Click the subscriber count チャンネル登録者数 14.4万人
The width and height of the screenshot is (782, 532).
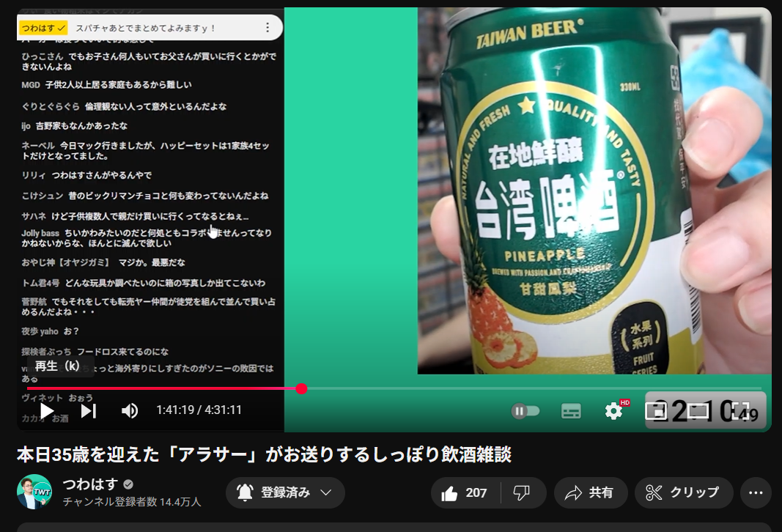[x=132, y=501]
